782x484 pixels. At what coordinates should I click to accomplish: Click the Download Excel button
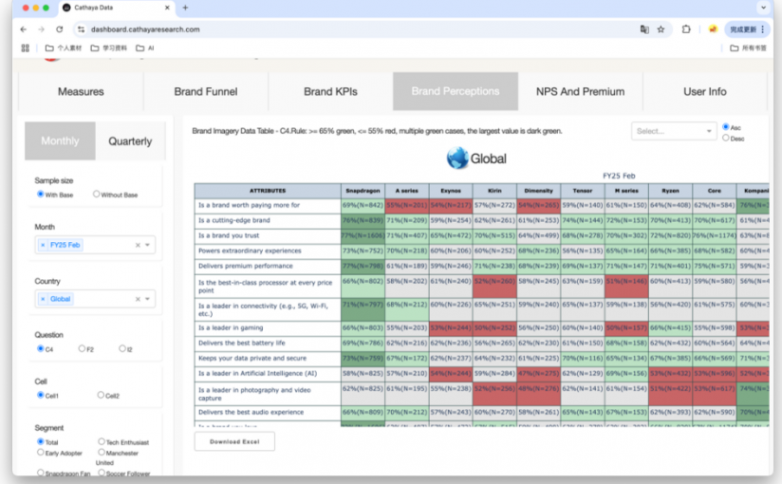tap(234, 441)
